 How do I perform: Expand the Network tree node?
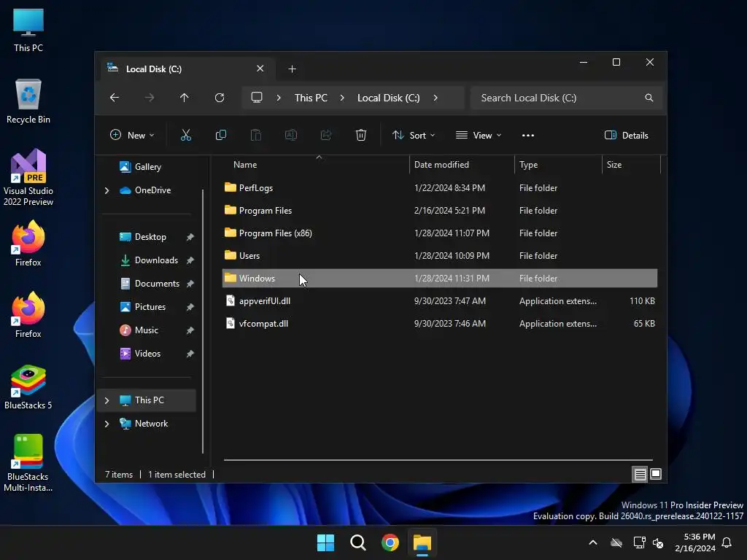tap(107, 424)
